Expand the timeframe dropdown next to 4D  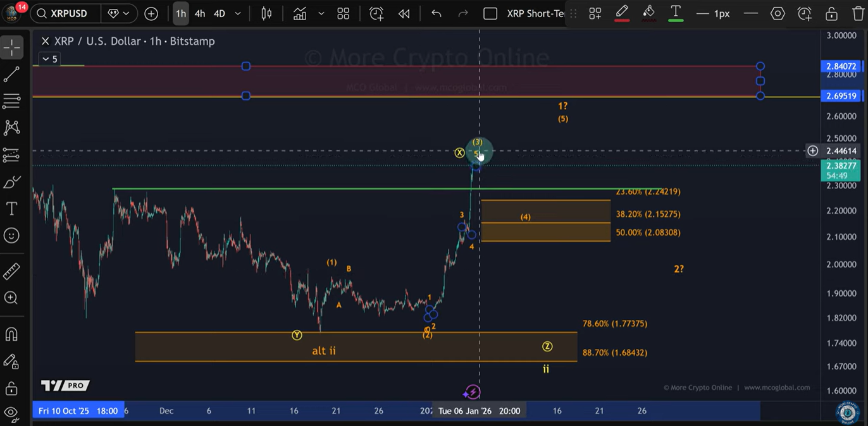(x=237, y=13)
